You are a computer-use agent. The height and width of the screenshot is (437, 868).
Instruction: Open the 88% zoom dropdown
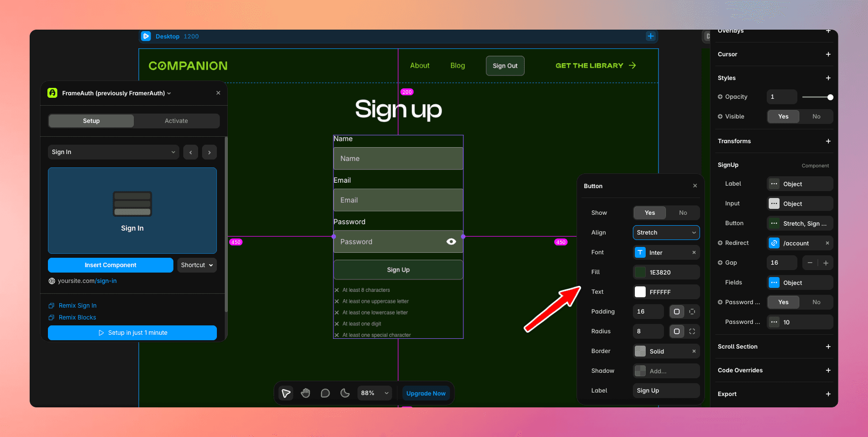(x=375, y=393)
